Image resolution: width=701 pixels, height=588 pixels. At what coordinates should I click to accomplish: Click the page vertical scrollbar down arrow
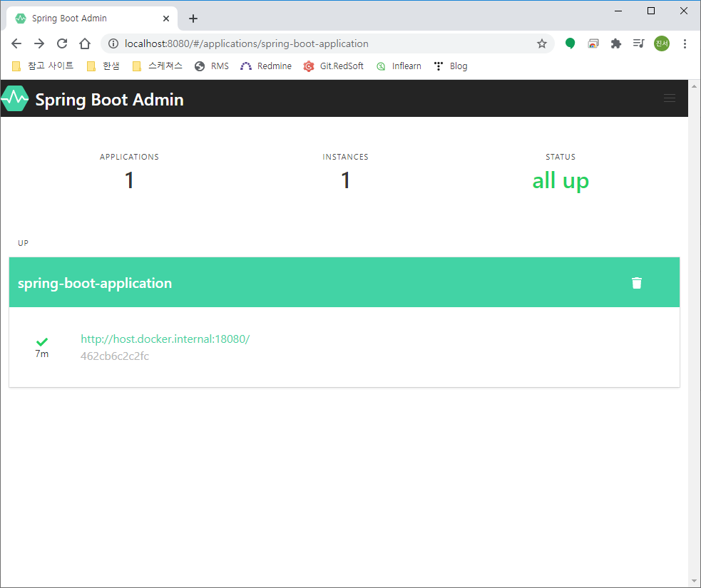[x=695, y=582]
